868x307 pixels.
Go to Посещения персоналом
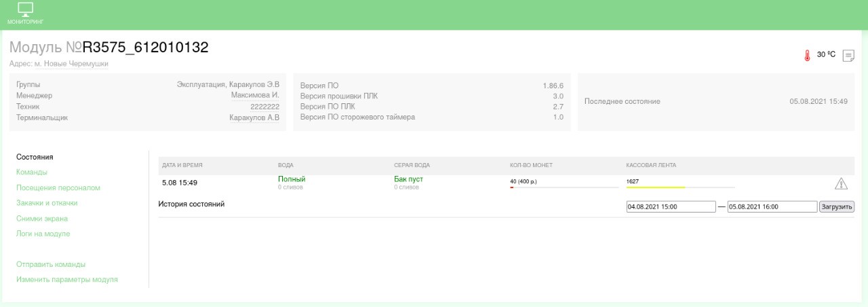[58, 187]
